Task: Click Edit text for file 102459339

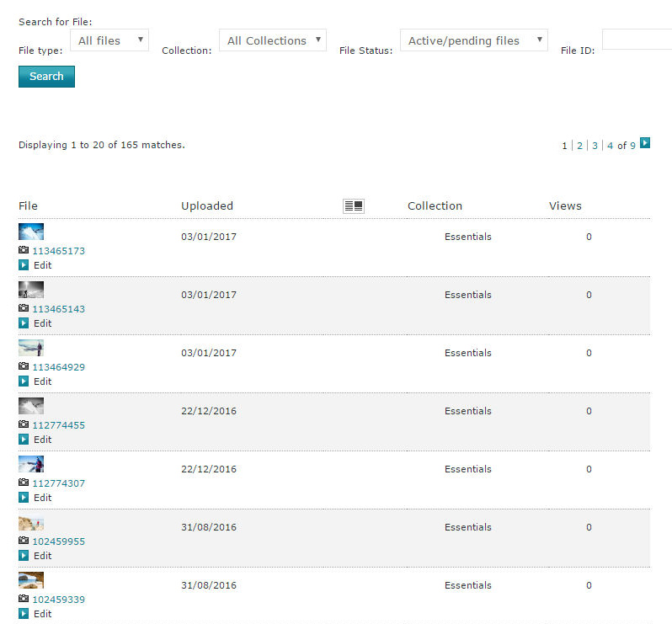Action: (x=42, y=614)
